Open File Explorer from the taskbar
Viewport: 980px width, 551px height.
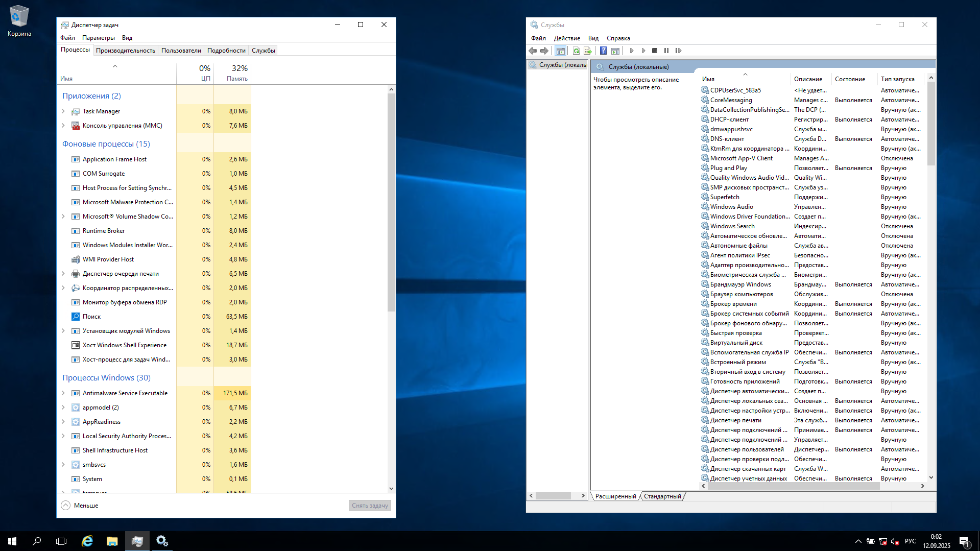click(x=112, y=541)
